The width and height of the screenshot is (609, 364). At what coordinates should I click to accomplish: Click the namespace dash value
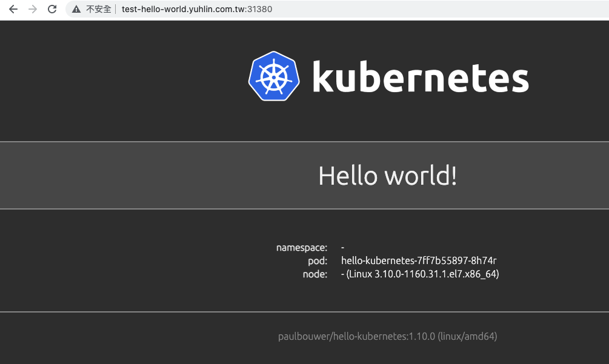(x=342, y=247)
